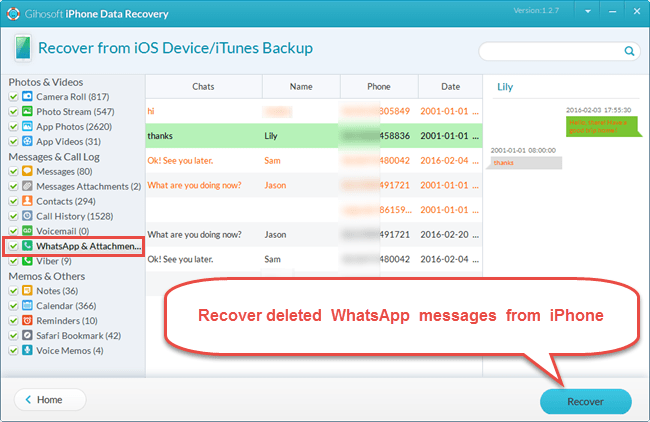The width and height of the screenshot is (650, 422).
Task: Click the Calendar icon
Action: 27,305
